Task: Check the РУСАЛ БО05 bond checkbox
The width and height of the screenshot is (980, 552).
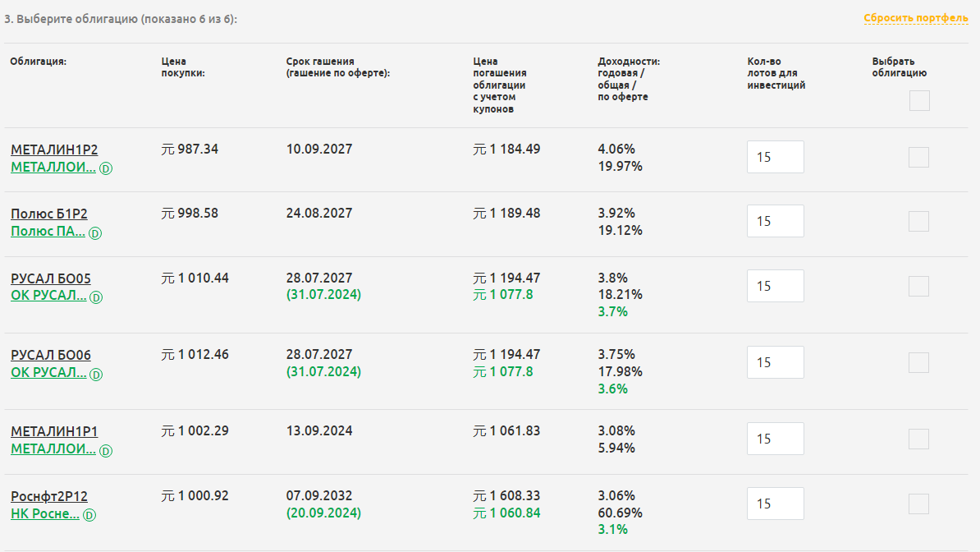Action: tap(918, 286)
